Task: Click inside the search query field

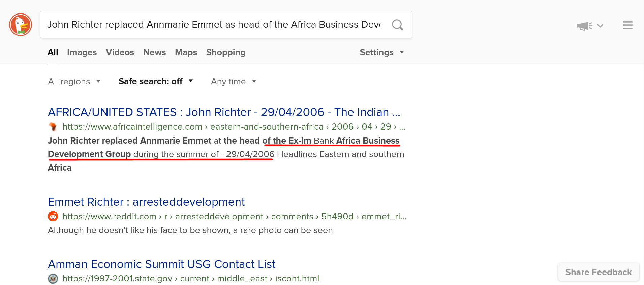Action: click(x=214, y=25)
